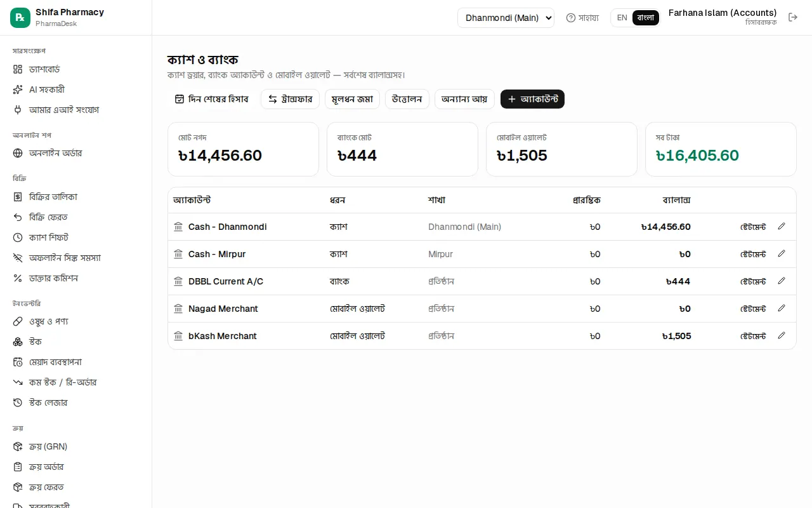Click the bank icon beside Cash - Dhanmondi
The width and height of the screenshot is (812, 508).
click(178, 227)
